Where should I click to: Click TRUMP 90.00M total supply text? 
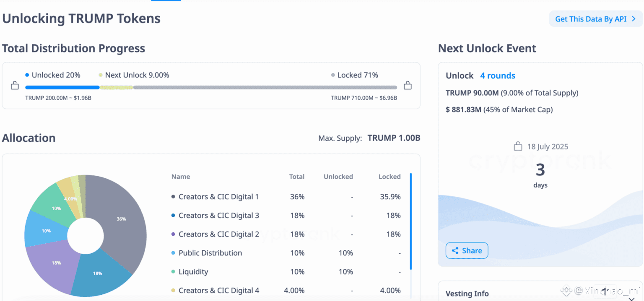pyautogui.click(x=512, y=93)
